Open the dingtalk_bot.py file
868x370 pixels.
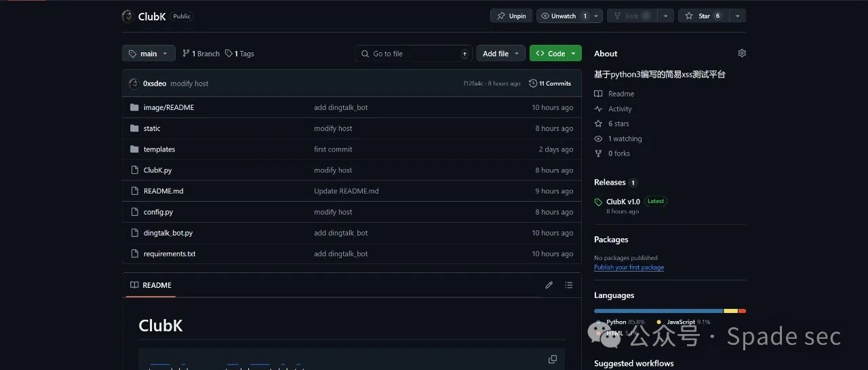[x=168, y=233]
